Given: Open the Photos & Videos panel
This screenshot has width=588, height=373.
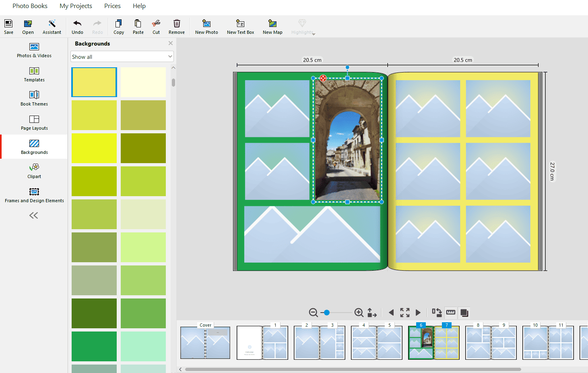Looking at the screenshot, I should [x=34, y=50].
